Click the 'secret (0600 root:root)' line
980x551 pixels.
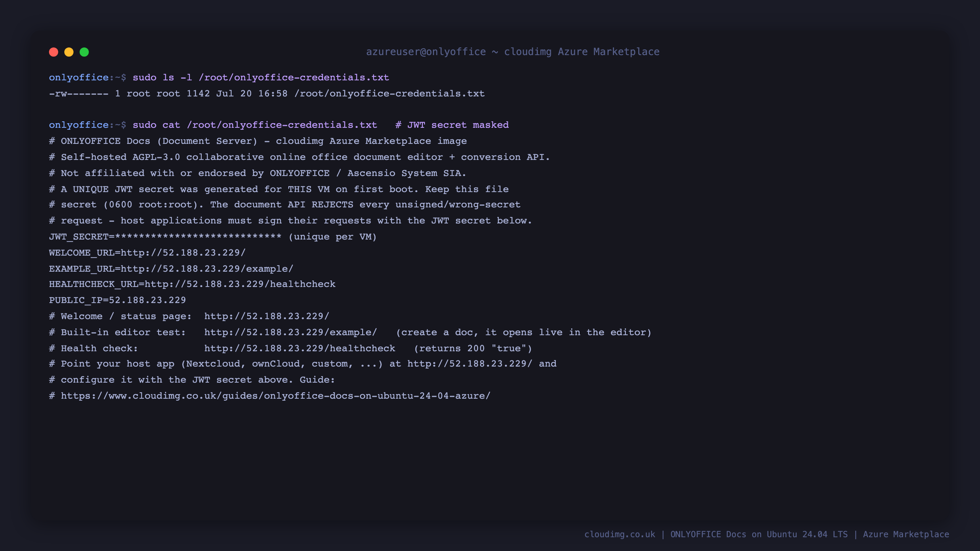[x=285, y=205]
